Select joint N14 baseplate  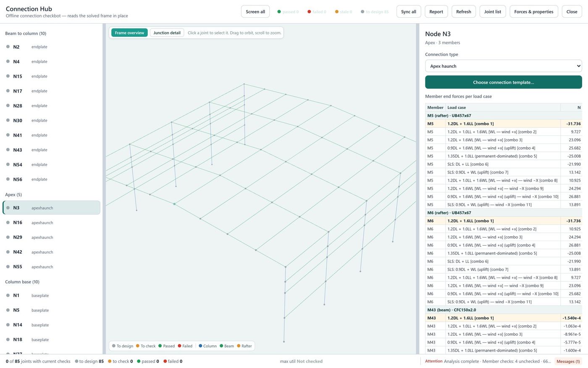(51, 325)
